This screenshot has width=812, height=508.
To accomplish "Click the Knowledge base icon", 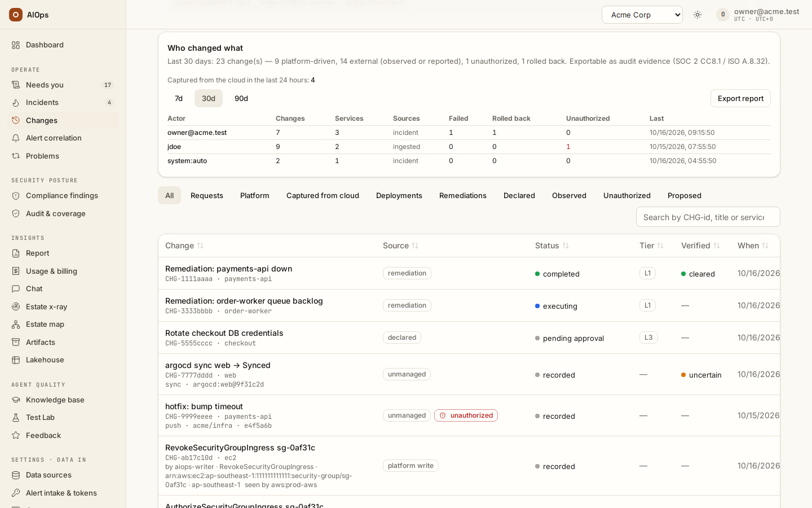I will (x=16, y=400).
